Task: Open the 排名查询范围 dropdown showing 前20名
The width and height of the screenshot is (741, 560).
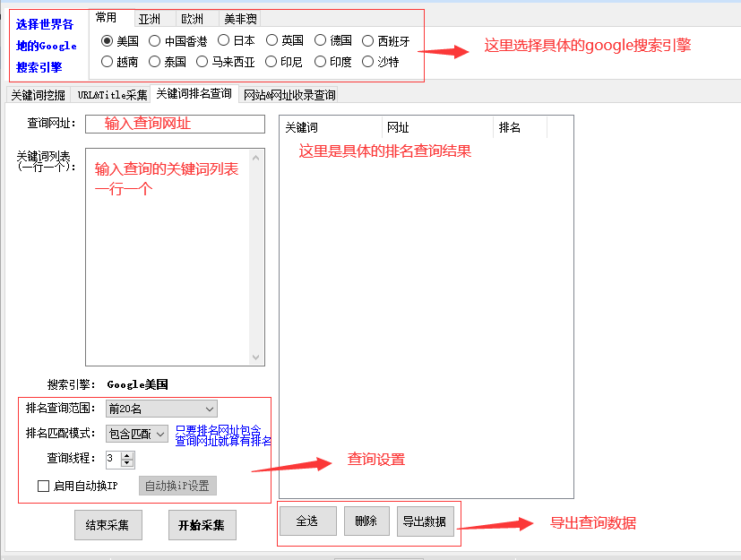Action: (161, 409)
